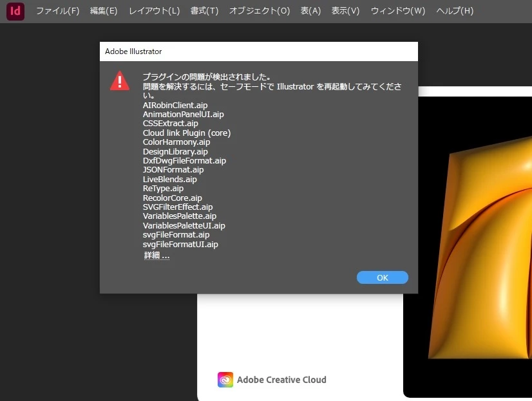Select VariablesPaletteUI.aip in plugin list
Viewport: 532px width, 401px height.
point(184,226)
